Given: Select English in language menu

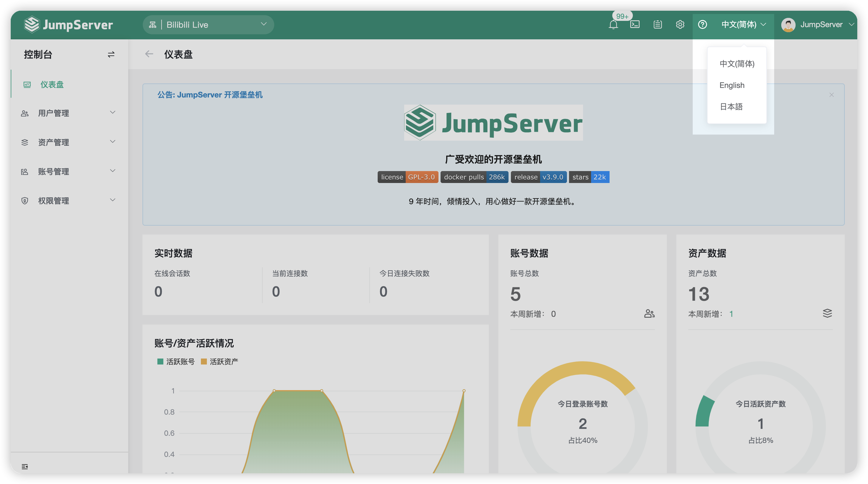Looking at the screenshot, I should [737, 85].
